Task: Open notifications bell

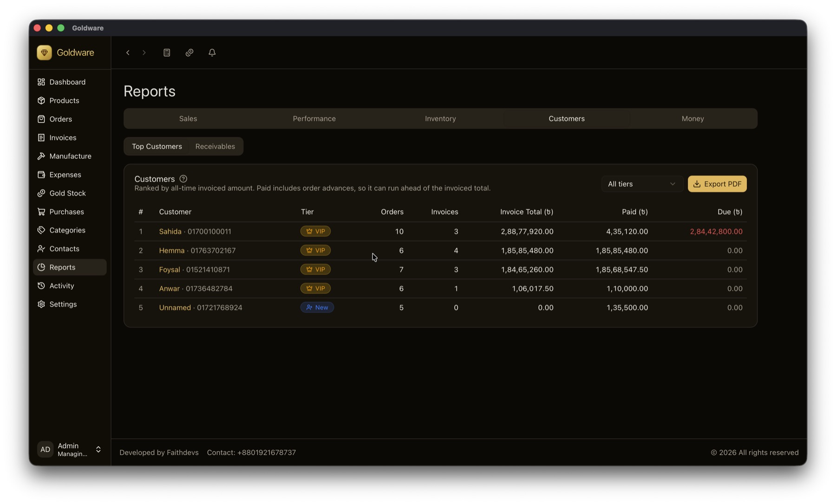Action: [212, 52]
